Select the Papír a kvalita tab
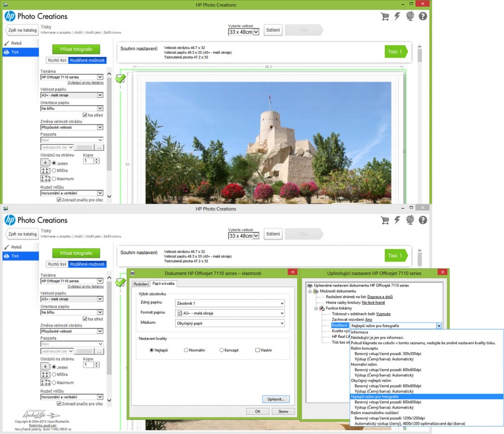The height and width of the screenshot is (434, 504). click(x=164, y=284)
